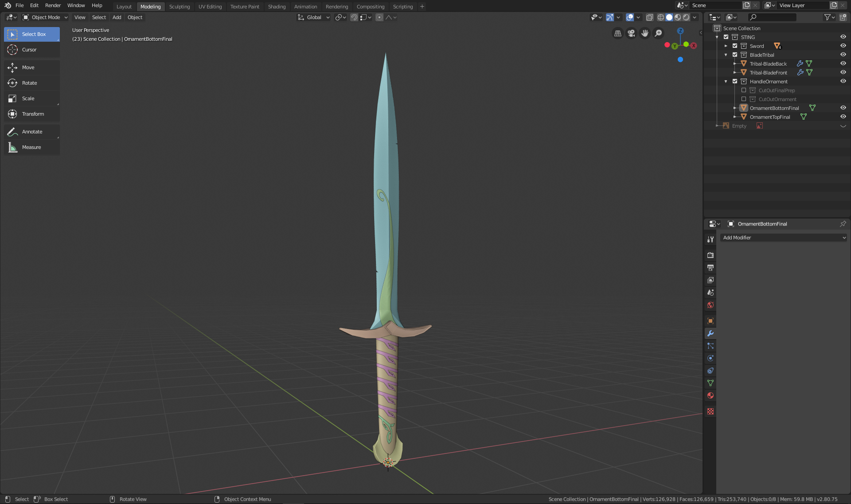This screenshot has height=504, width=851.
Task: Open Render properties tab icon
Action: point(710,255)
